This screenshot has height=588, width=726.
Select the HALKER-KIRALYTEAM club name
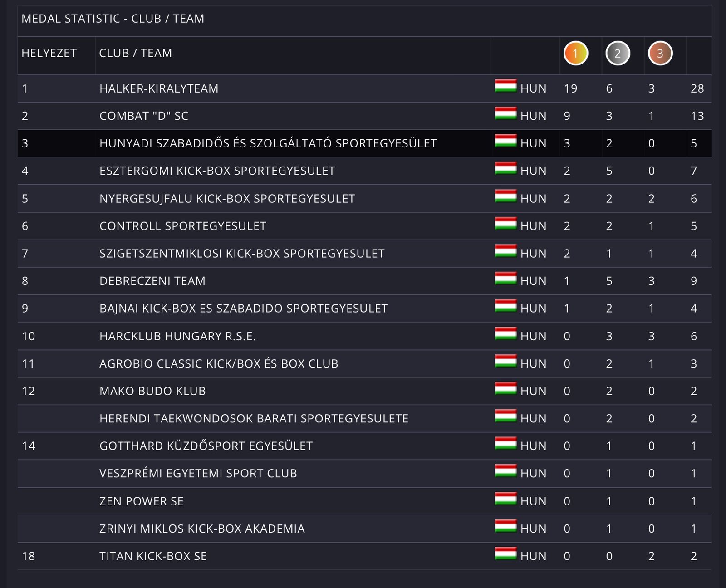pyautogui.click(x=159, y=88)
